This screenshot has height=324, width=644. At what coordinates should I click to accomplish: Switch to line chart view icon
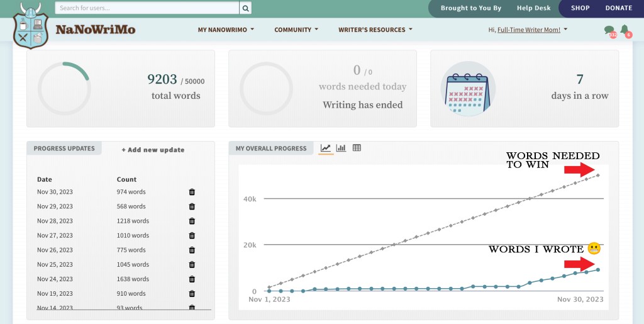tap(326, 148)
